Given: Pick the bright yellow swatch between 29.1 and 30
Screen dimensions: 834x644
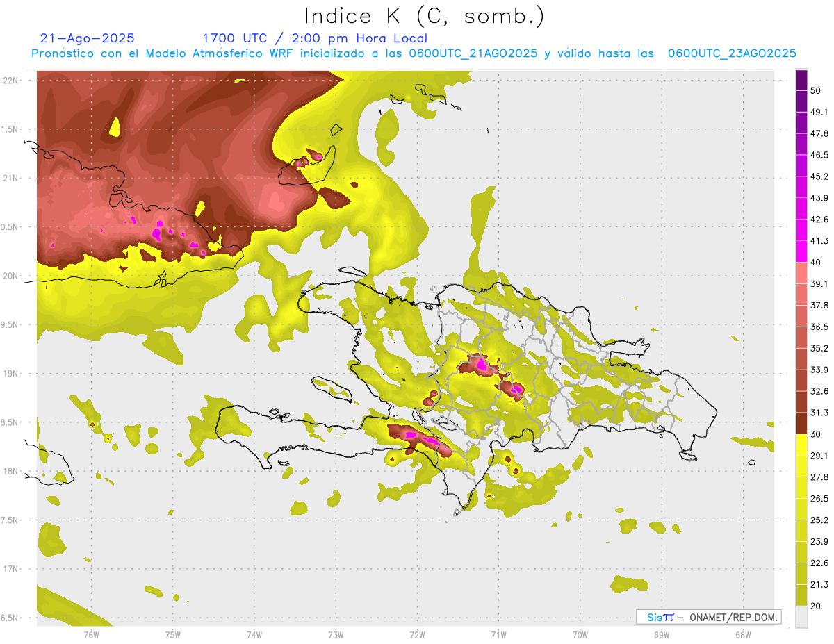Looking at the screenshot, I should tap(801, 445).
